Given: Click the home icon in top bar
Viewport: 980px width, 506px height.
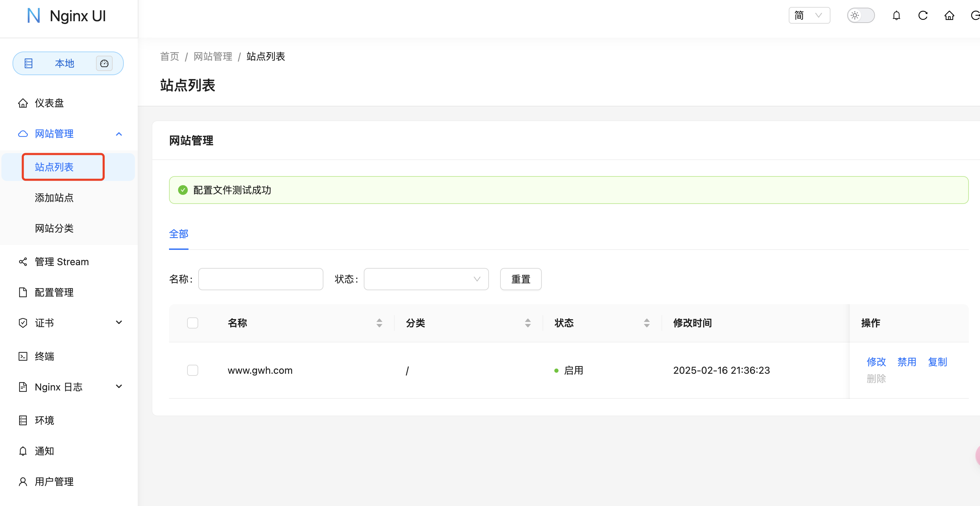Looking at the screenshot, I should (x=949, y=16).
